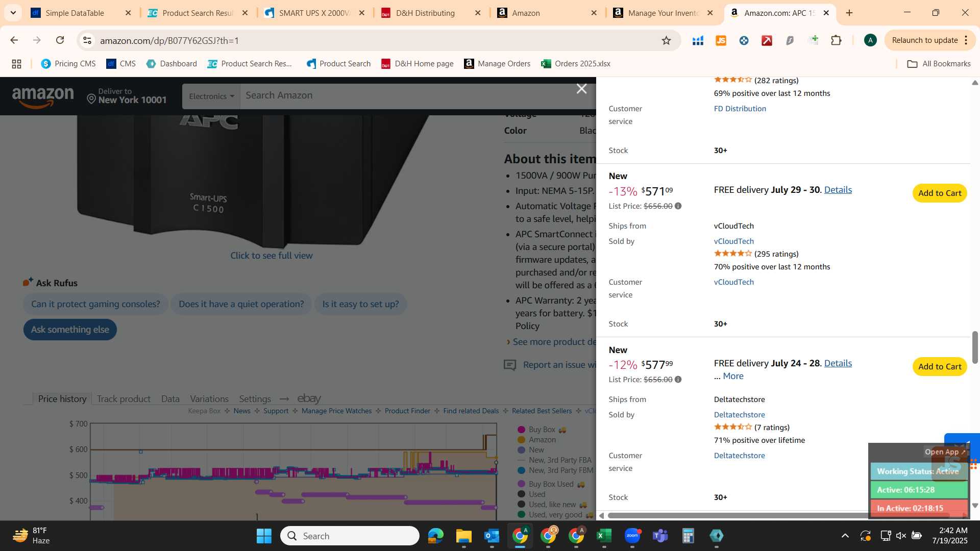Open the orange JS extension icon
Screen dimensions: 980x551
(721, 40)
